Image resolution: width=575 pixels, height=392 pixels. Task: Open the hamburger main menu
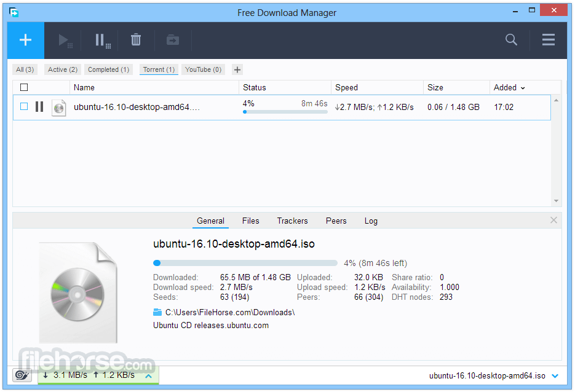click(x=549, y=39)
